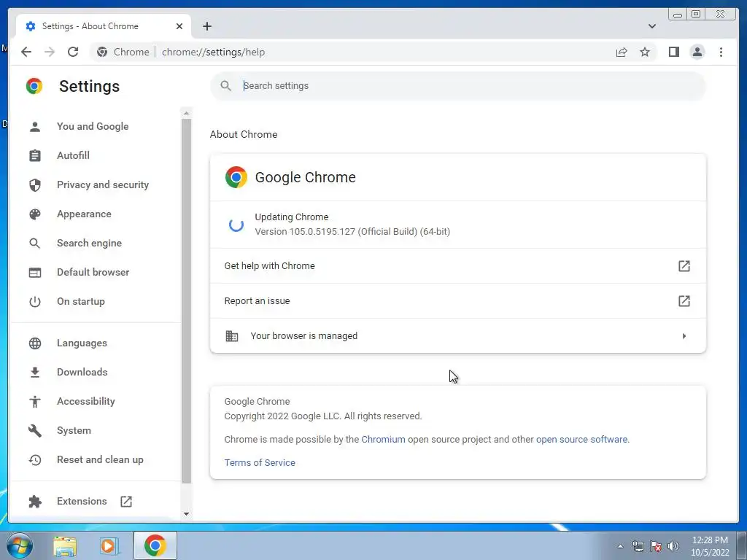
Task: Click the Chrome taskbar button
Action: 155,545
